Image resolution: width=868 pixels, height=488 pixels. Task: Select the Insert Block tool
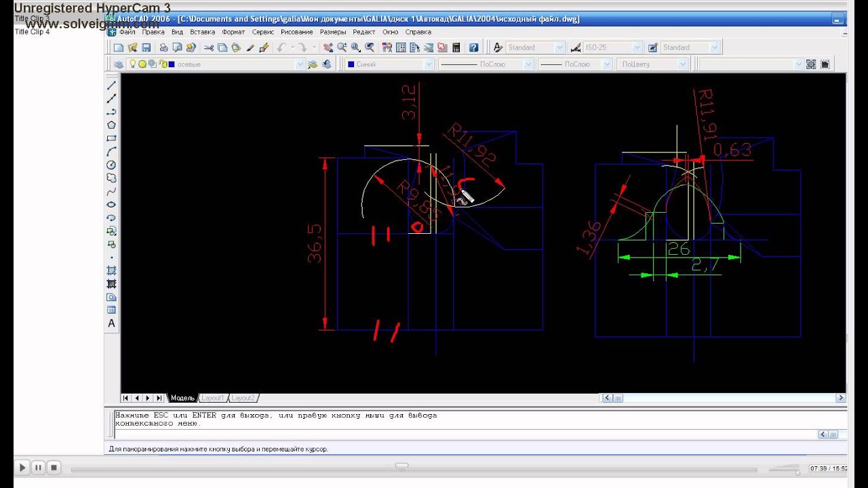pyautogui.click(x=112, y=230)
